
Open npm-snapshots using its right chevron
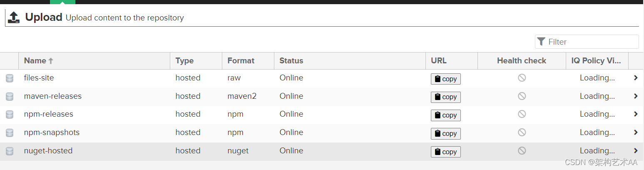pos(635,132)
